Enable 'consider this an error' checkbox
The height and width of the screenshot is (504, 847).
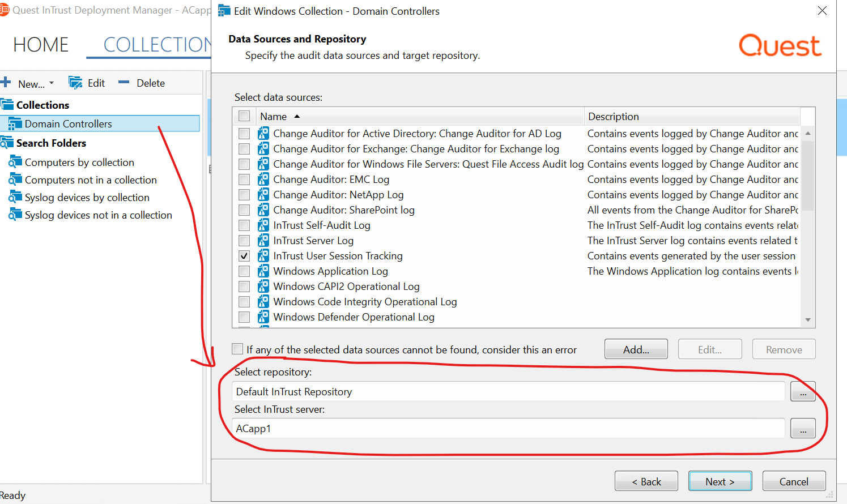(237, 349)
